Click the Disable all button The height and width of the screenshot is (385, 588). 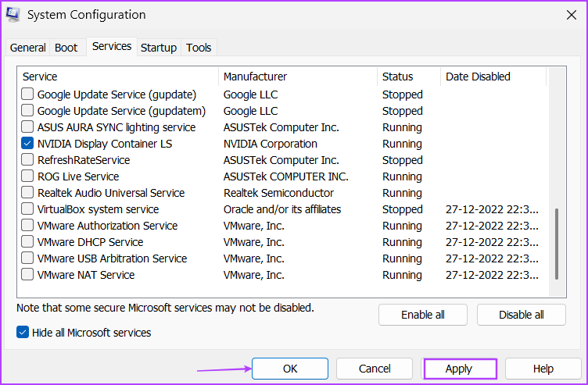pos(522,315)
